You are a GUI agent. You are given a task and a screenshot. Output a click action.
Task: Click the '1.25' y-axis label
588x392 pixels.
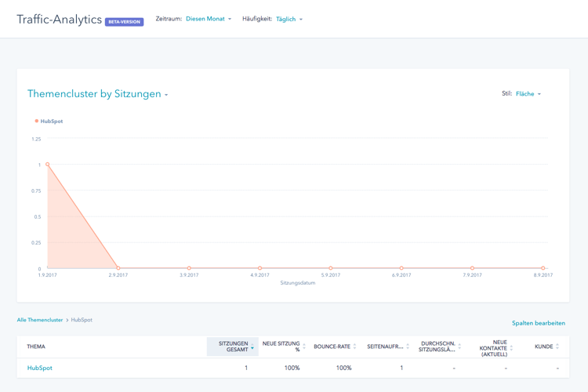[x=36, y=140]
